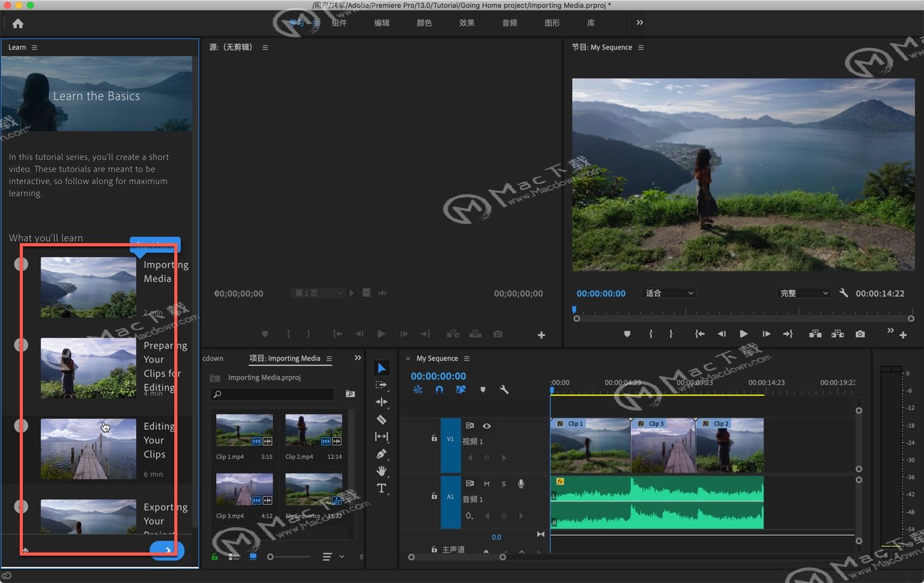Select the Pen tool
This screenshot has height=583, width=924.
(x=382, y=454)
